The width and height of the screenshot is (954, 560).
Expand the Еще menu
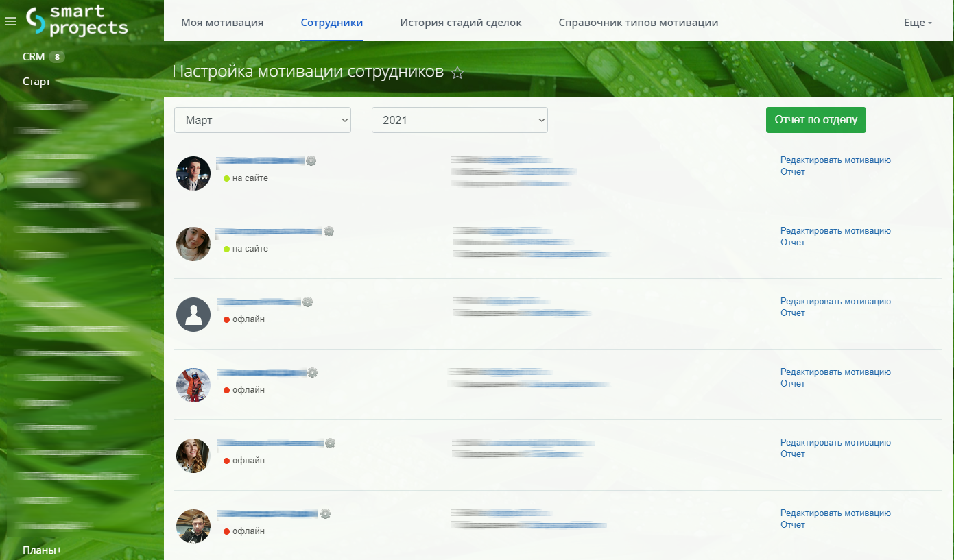tap(918, 23)
